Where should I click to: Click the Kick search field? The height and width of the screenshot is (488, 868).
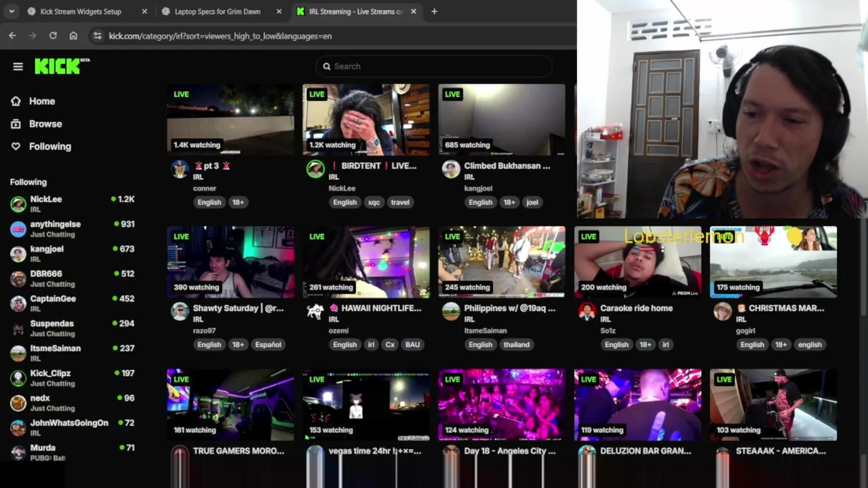point(434,66)
